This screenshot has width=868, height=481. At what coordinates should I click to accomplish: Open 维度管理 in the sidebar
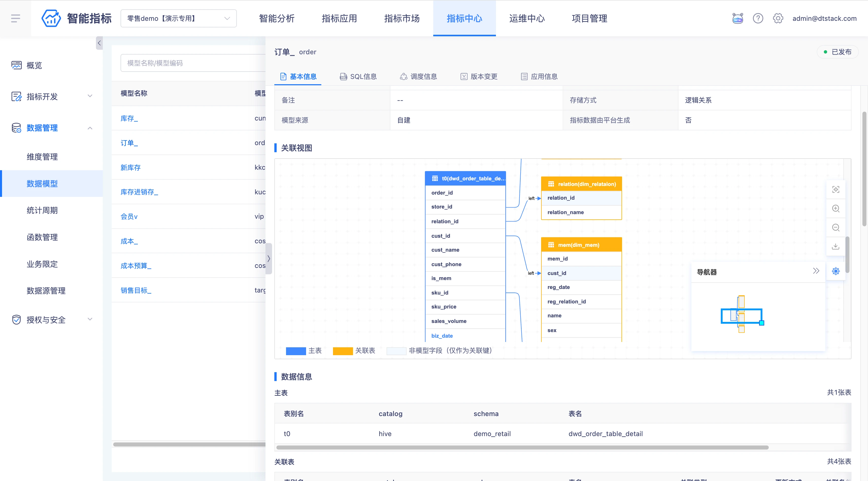pos(42,157)
